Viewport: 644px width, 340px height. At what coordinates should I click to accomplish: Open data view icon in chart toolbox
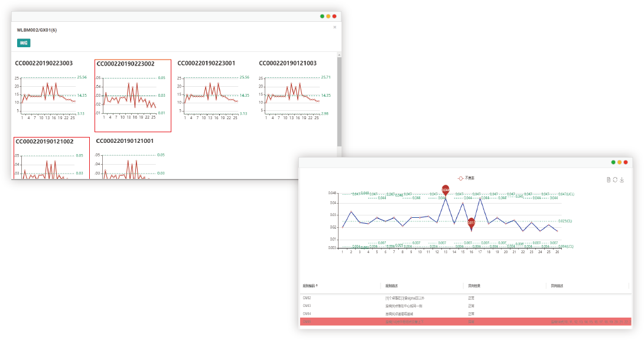click(608, 179)
